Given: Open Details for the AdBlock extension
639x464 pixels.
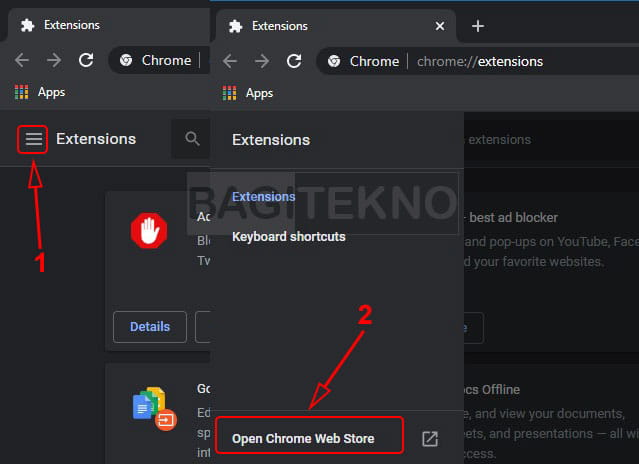Looking at the screenshot, I should (x=150, y=327).
